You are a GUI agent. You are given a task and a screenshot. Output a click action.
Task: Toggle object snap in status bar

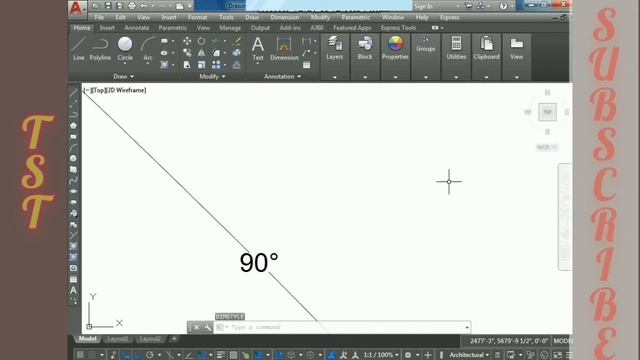[x=202, y=355]
